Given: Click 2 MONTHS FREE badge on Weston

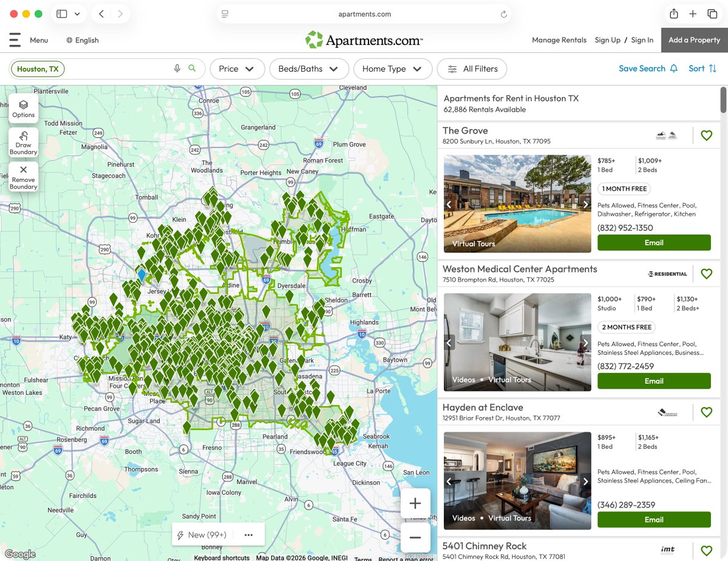Looking at the screenshot, I should [627, 327].
